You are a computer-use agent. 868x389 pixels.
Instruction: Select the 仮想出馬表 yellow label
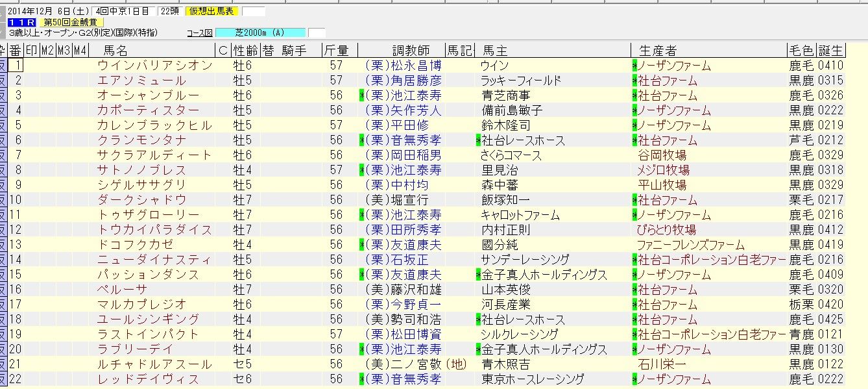212,11
